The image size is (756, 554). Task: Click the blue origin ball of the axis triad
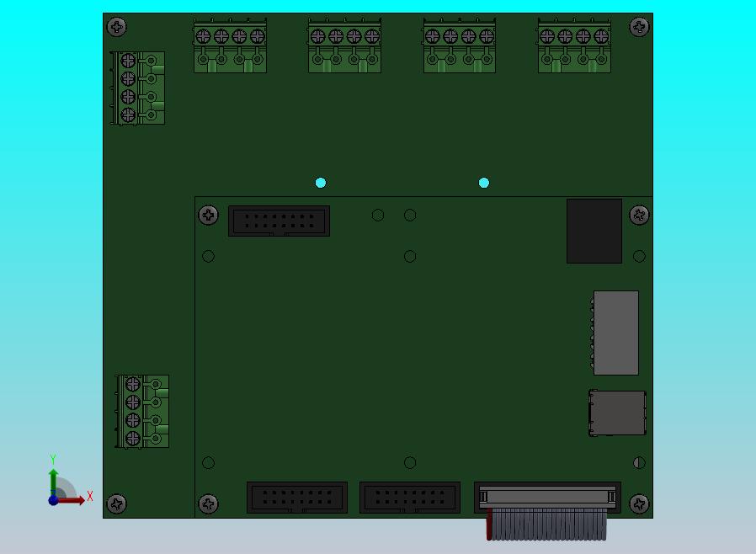[x=54, y=500]
